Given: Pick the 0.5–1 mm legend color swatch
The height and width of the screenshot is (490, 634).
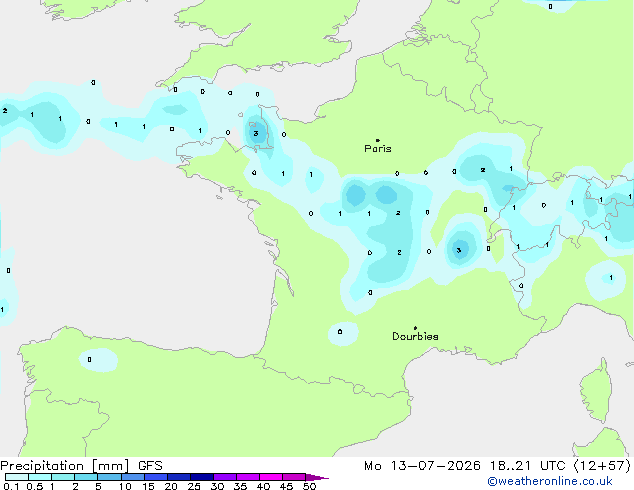Looking at the screenshot, I should 40,477.
